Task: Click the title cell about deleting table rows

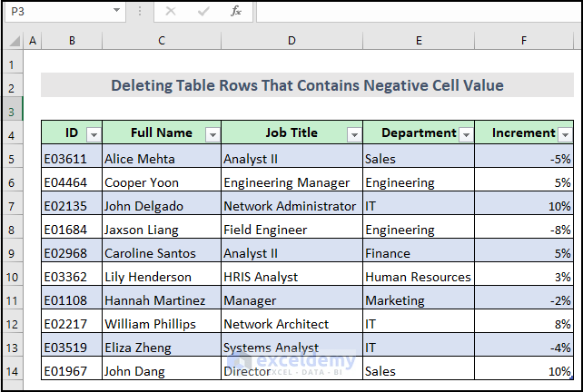Action: pyautogui.click(x=307, y=86)
